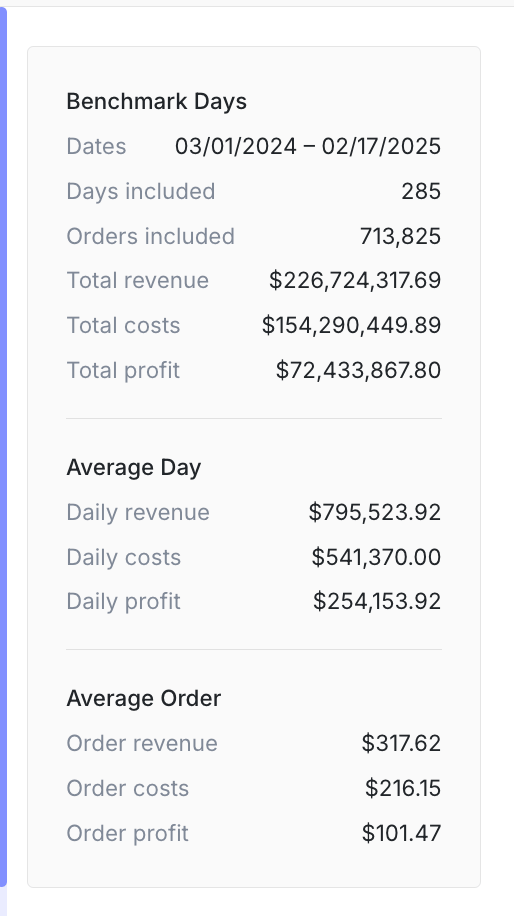This screenshot has width=514, height=916.
Task: Select the Total costs amount $154,290,449.89
Action: tap(351, 325)
